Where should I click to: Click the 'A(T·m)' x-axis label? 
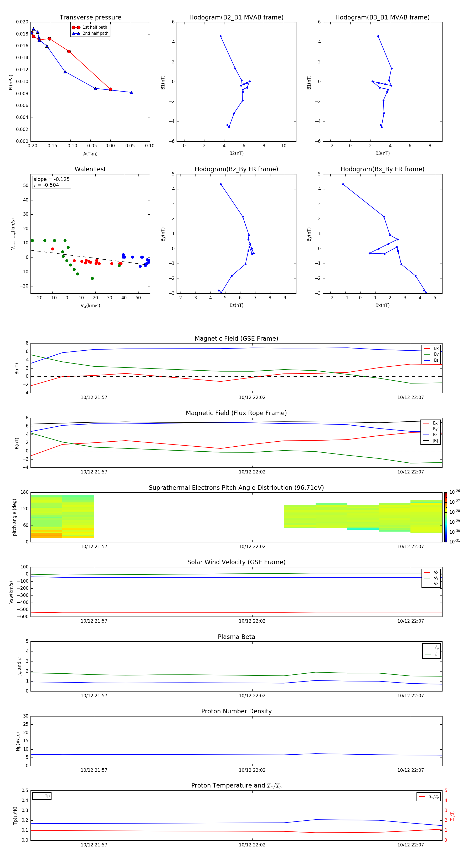pyautogui.click(x=90, y=154)
